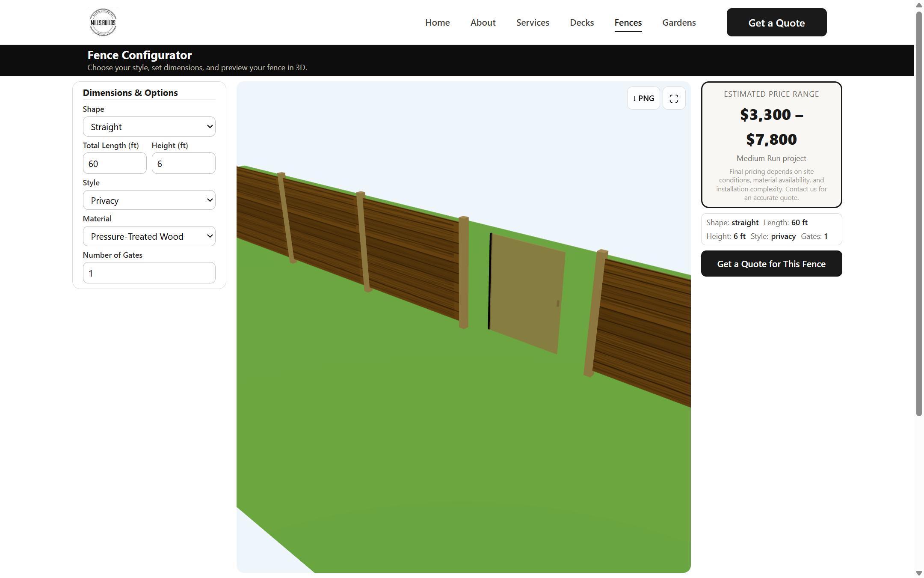Click the page scrollbar down arrow
Image resolution: width=924 pixels, height=578 pixels.
click(919, 573)
